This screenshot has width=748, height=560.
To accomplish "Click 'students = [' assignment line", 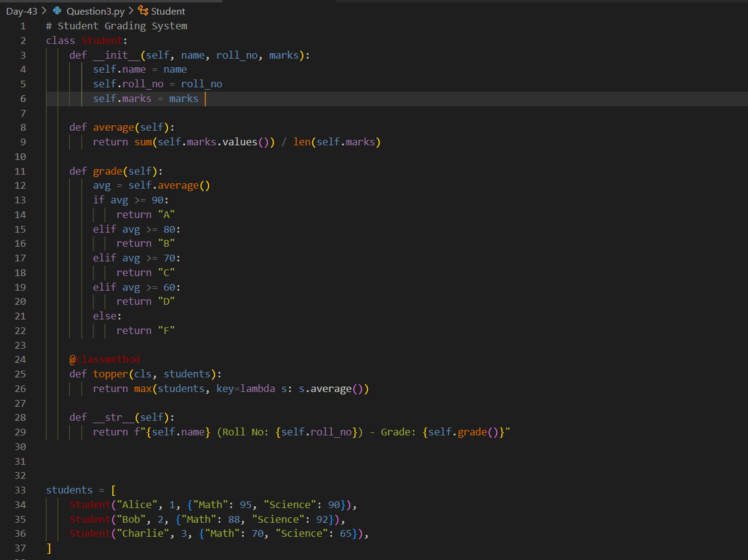I will tap(81, 490).
